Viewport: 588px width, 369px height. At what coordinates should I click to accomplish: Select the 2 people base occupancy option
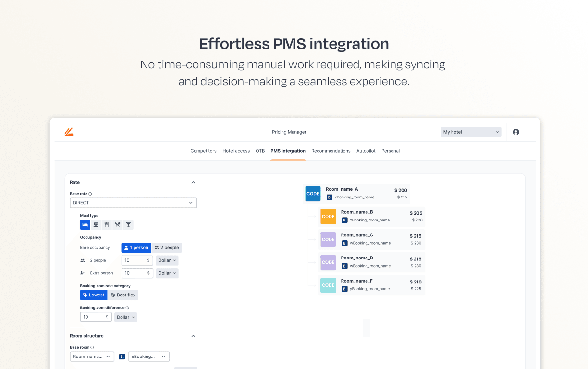tap(167, 247)
